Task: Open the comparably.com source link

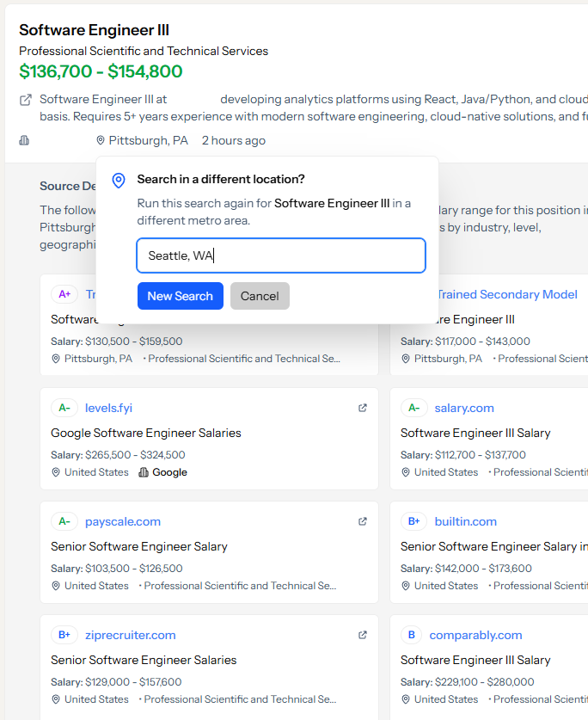Action: tap(475, 635)
